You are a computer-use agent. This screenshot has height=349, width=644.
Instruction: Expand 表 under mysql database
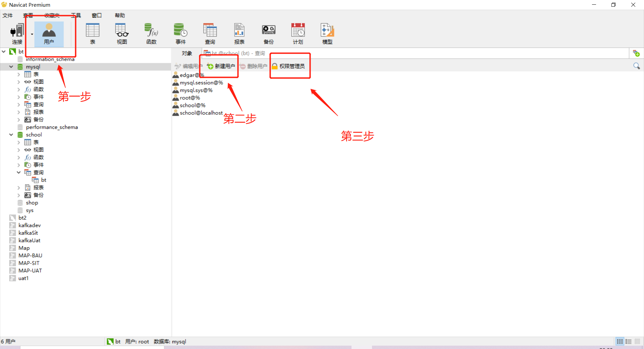pyautogui.click(x=19, y=74)
